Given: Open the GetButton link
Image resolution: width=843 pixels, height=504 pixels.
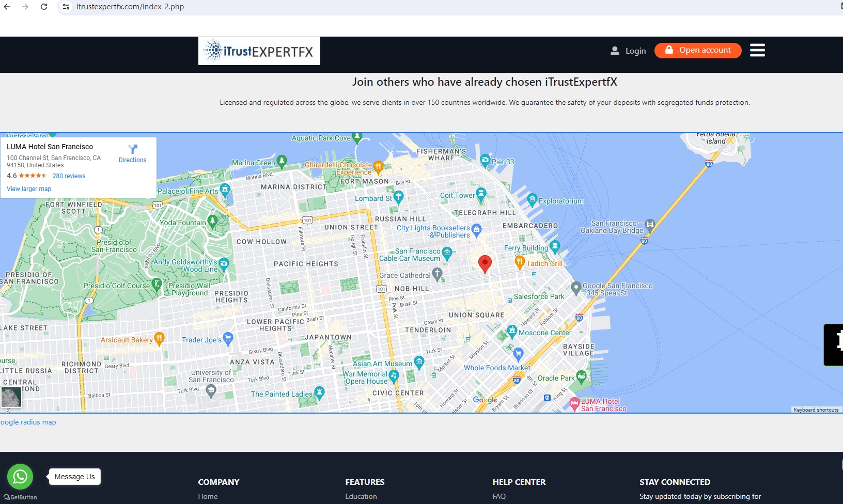Looking at the screenshot, I should tap(21, 497).
